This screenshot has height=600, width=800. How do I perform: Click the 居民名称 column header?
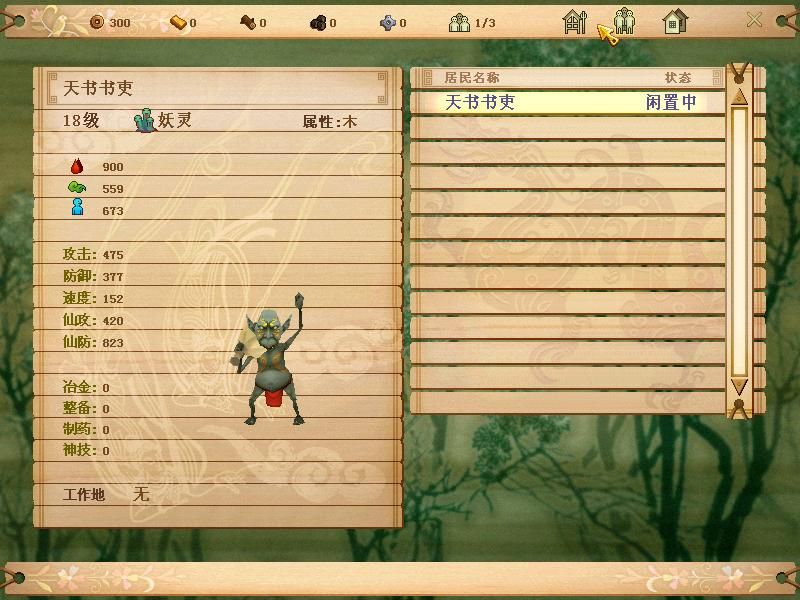pyautogui.click(x=471, y=78)
